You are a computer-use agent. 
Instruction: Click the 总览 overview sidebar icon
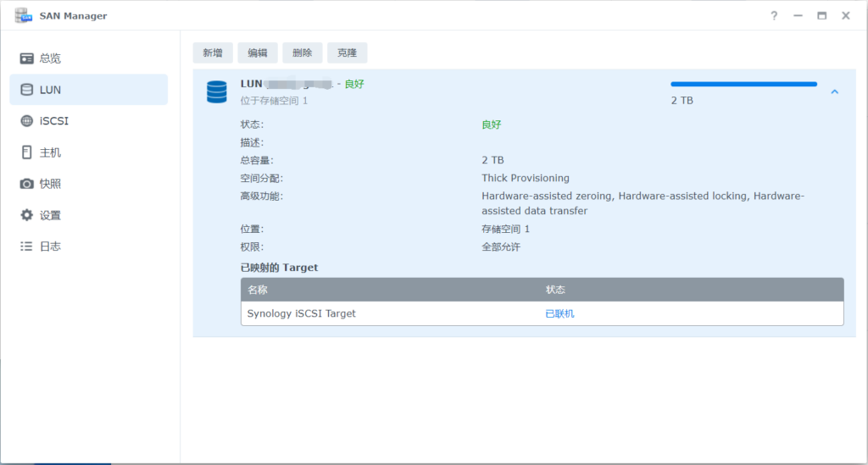pos(26,58)
